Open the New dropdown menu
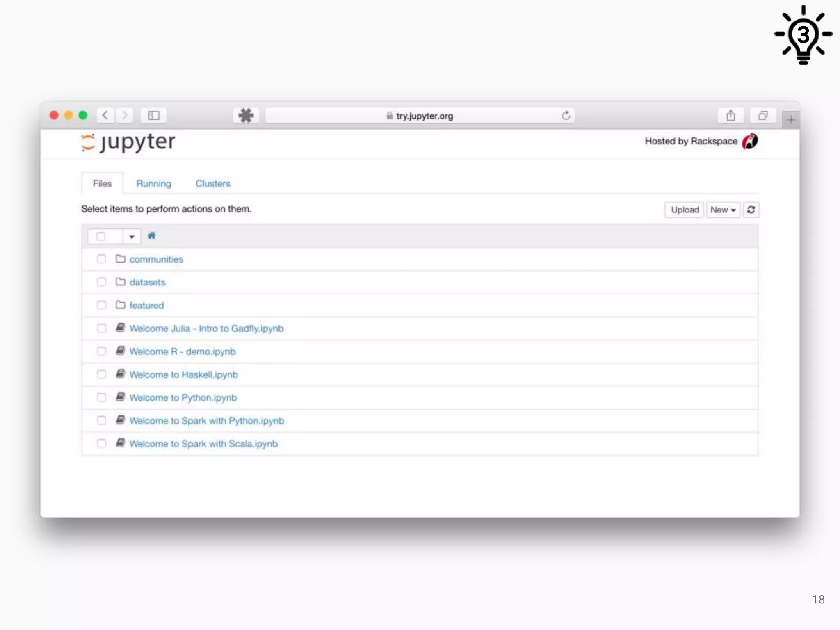Screen dimensions: 840x630 (723, 210)
